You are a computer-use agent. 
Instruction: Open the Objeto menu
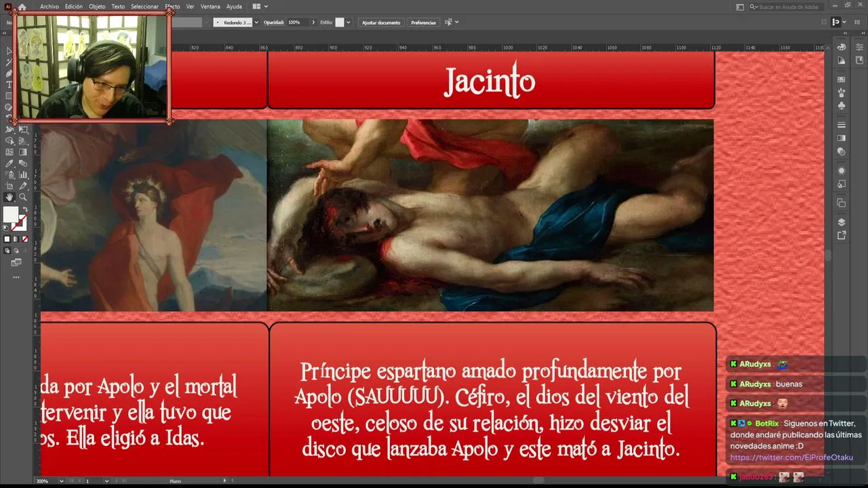coord(97,7)
